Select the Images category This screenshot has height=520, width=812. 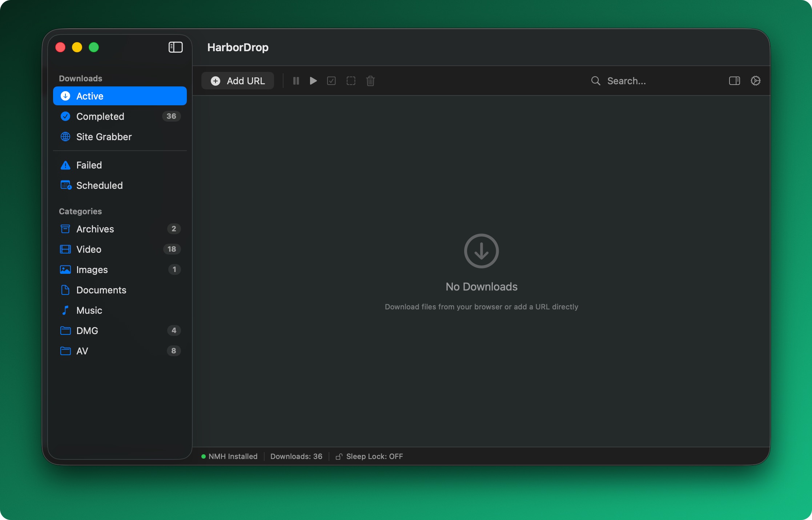pos(120,269)
